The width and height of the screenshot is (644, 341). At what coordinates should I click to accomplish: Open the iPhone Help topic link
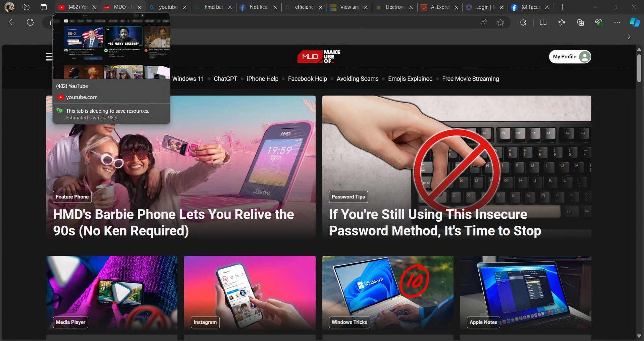(263, 79)
